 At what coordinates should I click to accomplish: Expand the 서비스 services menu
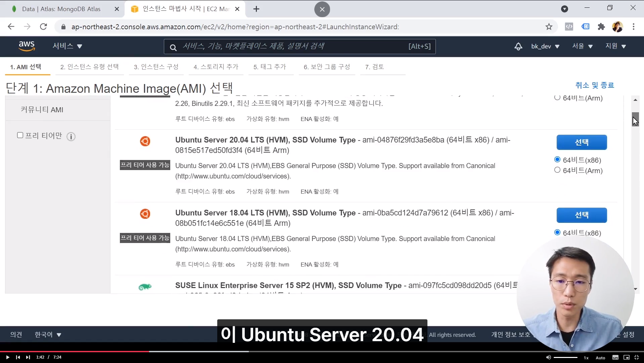(x=67, y=46)
